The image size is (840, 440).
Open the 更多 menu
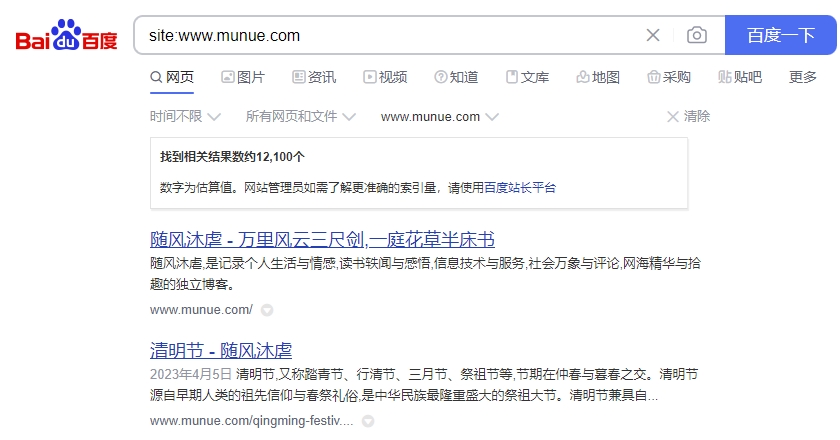802,77
